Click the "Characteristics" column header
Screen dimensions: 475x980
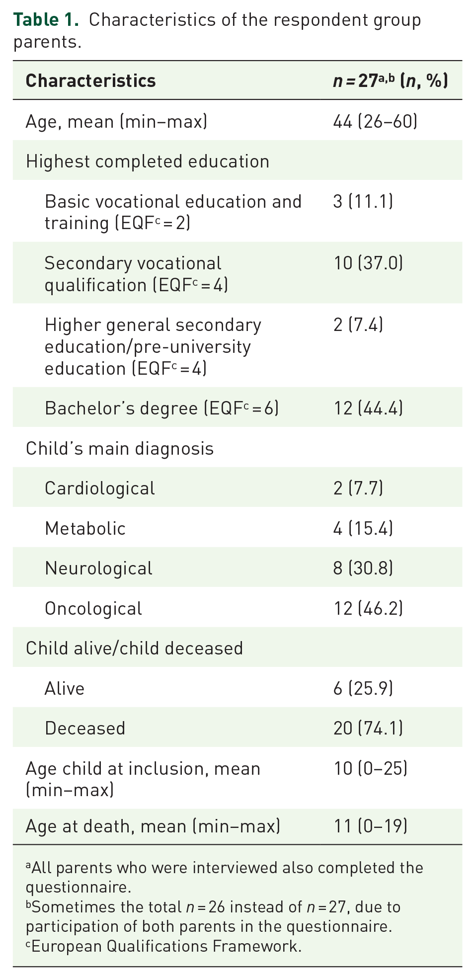coord(90,81)
